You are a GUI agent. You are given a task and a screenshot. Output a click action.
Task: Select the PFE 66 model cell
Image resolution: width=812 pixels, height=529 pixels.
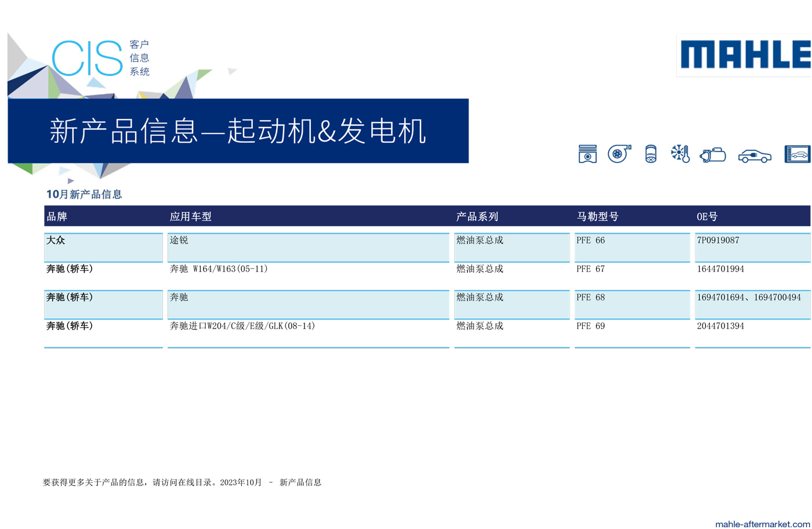coord(632,248)
